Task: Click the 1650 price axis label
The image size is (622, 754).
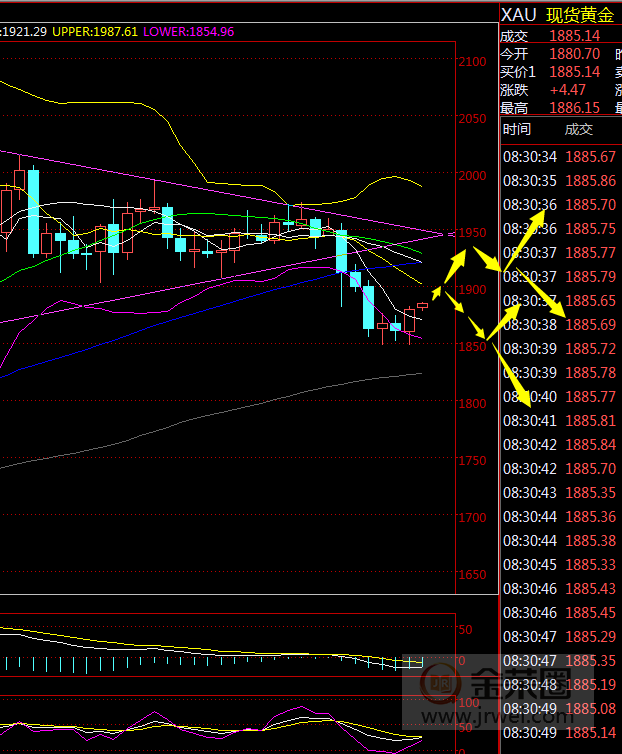Action: point(472,575)
